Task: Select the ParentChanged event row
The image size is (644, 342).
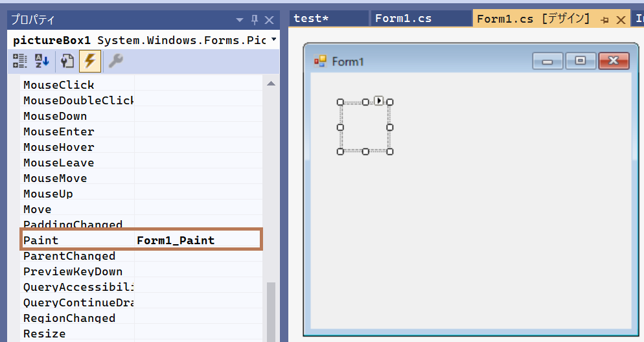Action: click(141, 256)
